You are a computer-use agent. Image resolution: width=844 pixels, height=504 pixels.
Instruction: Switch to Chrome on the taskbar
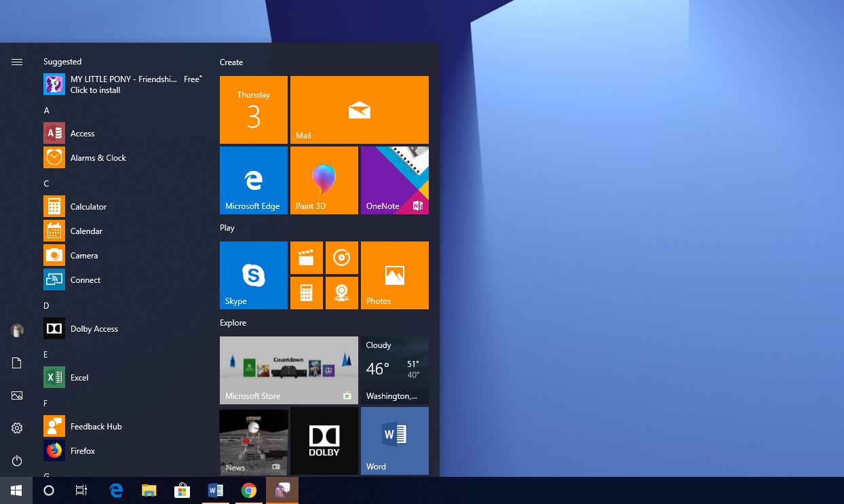pyautogui.click(x=249, y=490)
